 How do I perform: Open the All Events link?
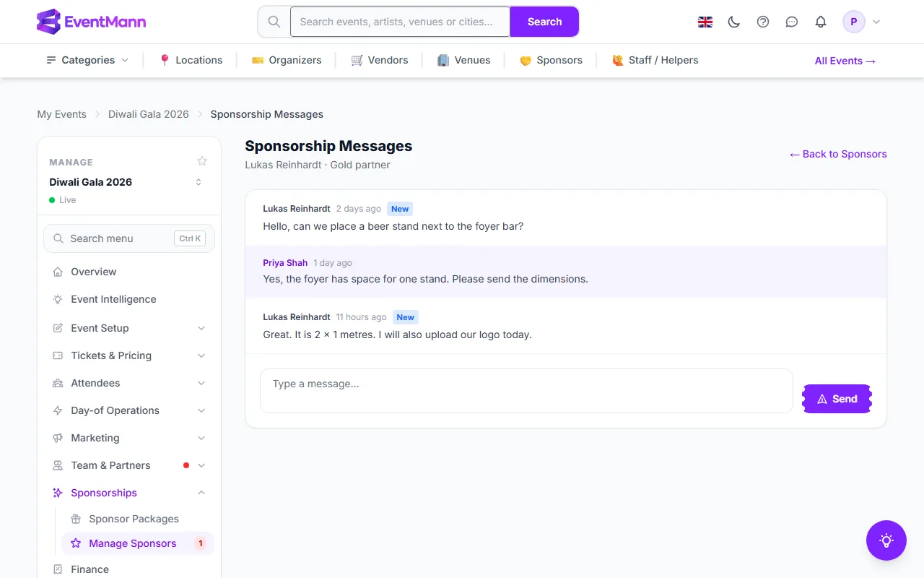(x=845, y=61)
